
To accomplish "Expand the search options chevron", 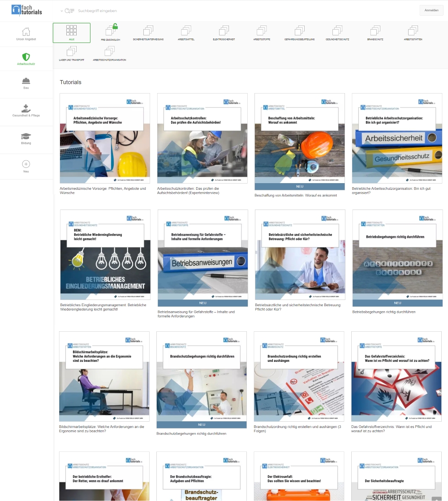I will [x=62, y=11].
